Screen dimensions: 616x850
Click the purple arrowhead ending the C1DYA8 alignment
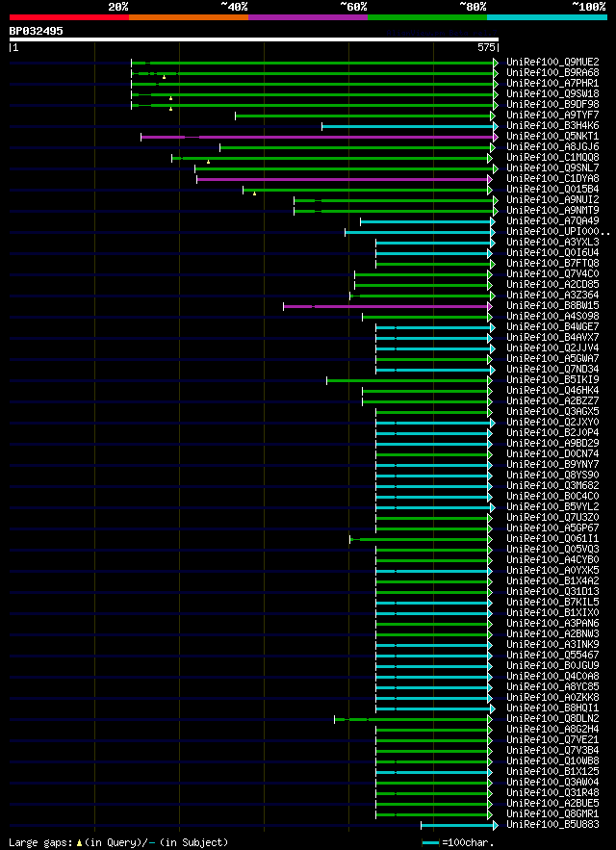pyautogui.click(x=490, y=179)
